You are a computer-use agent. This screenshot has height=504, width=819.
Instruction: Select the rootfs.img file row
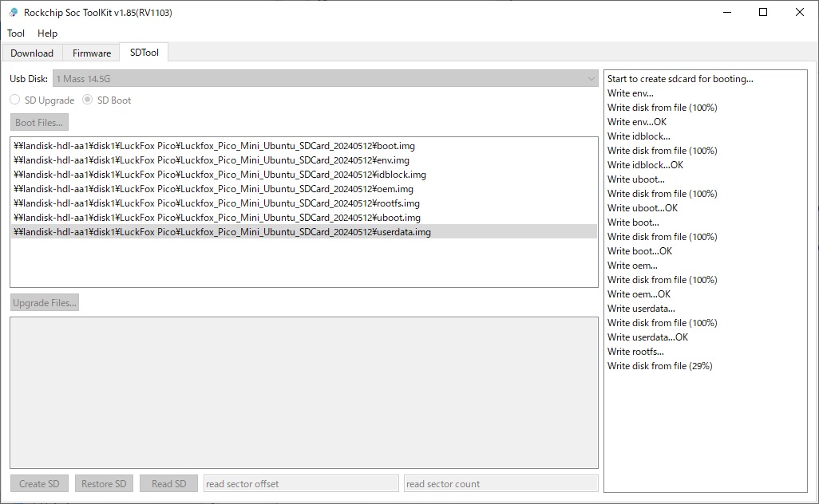tap(304, 203)
